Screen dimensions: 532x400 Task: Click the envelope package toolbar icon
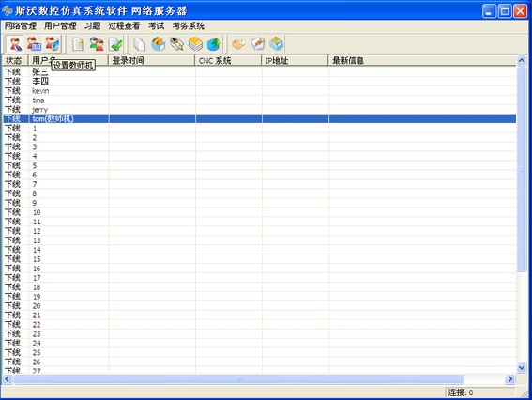[x=238, y=44]
